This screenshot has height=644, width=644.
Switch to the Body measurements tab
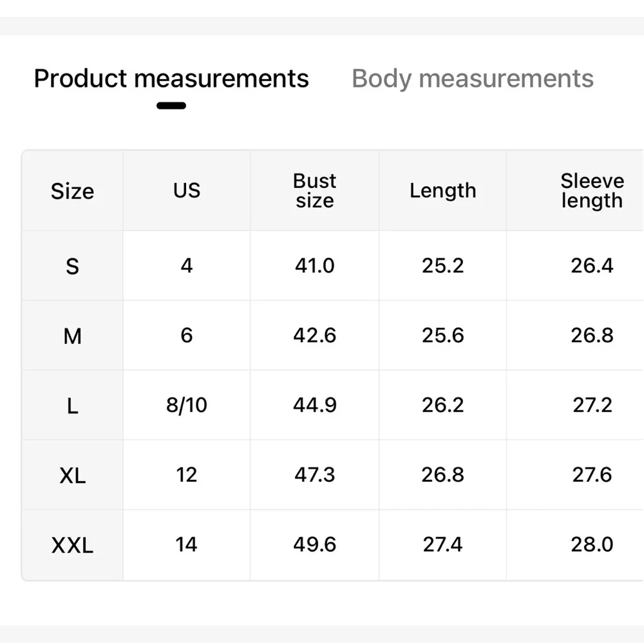[x=472, y=79]
